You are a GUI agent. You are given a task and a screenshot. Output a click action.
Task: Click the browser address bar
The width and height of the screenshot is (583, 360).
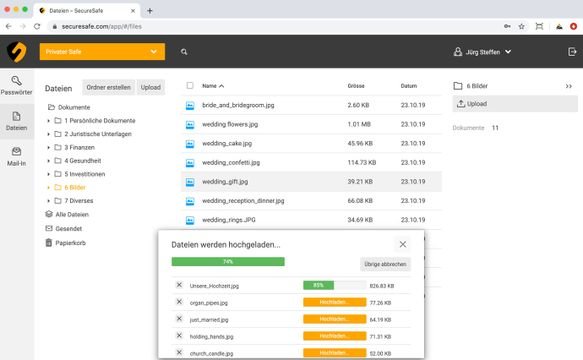pyautogui.click(x=275, y=26)
